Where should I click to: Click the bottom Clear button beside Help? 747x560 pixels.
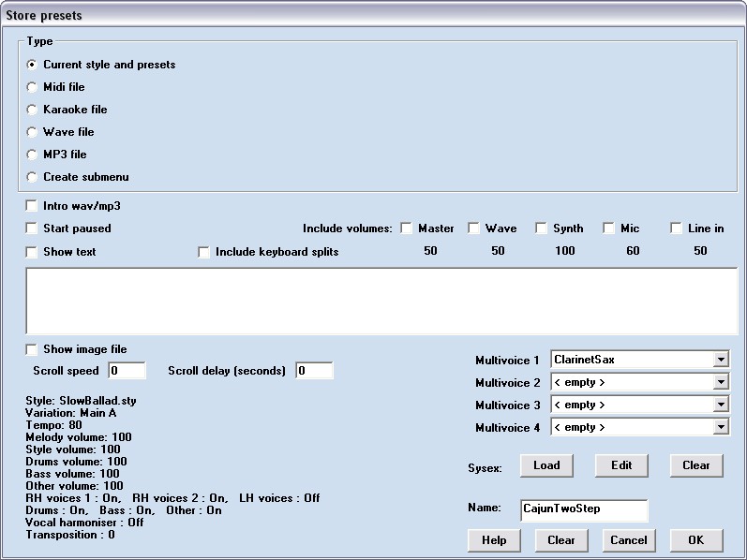click(x=561, y=540)
